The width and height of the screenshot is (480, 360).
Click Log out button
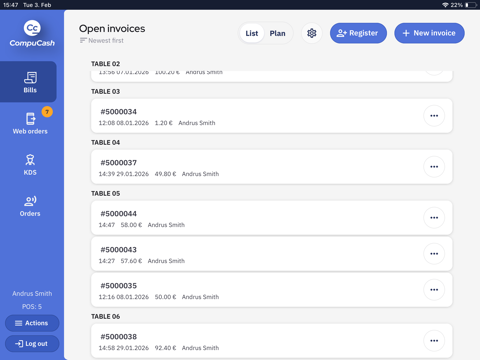pyautogui.click(x=32, y=344)
